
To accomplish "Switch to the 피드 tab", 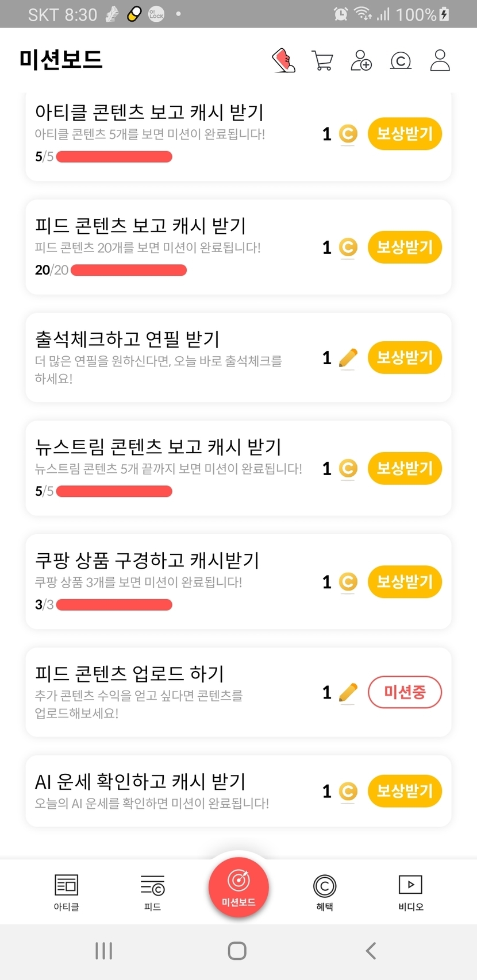I will point(152,892).
